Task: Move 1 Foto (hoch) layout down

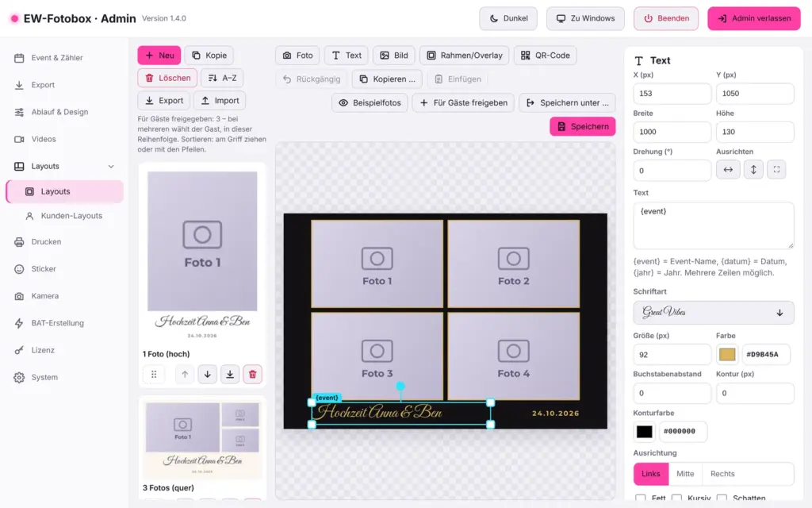Action: [207, 375]
